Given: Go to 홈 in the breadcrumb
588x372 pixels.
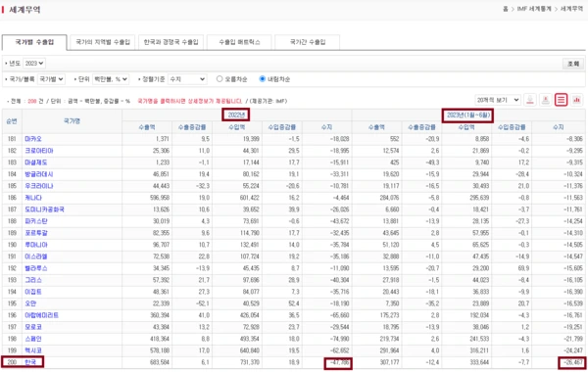Looking at the screenshot, I should pyautogui.click(x=506, y=9).
